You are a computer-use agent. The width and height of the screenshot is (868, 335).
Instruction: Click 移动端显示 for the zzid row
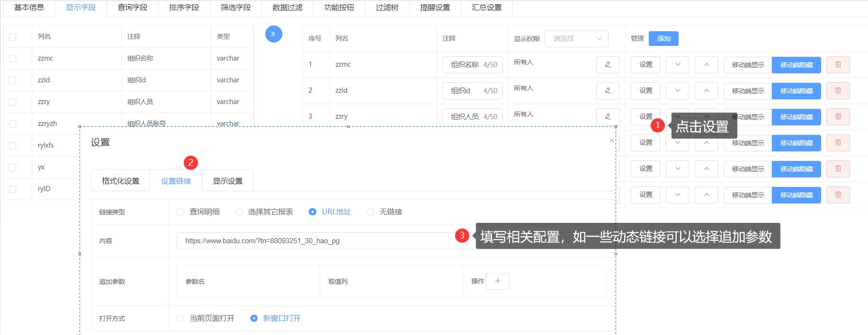[x=747, y=91]
